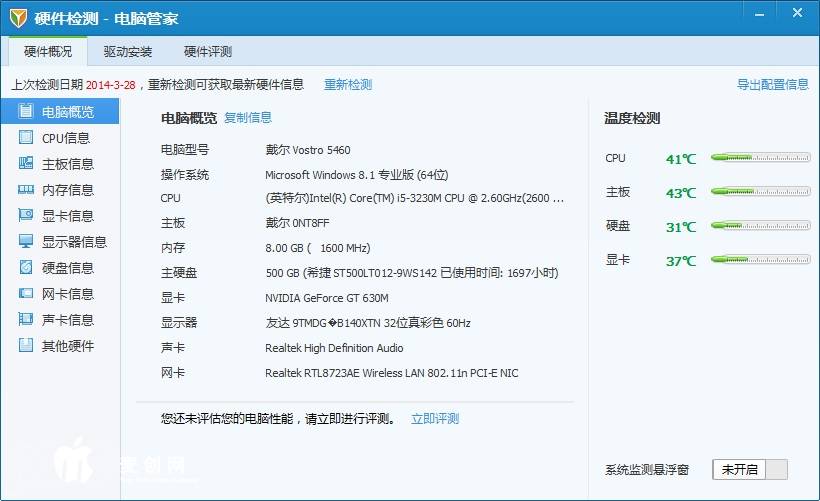
Task: Click the 友达 9TMDG display value
Action: pyautogui.click(x=368, y=323)
